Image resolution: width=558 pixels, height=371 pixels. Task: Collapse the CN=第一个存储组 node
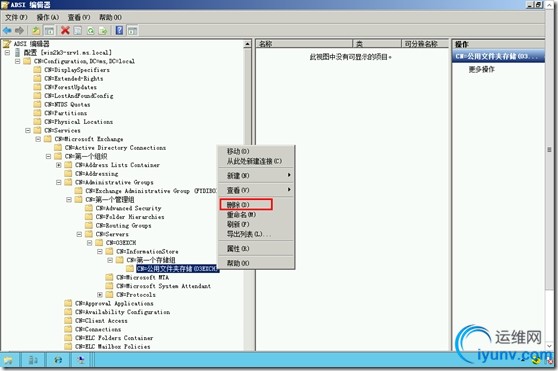(110, 260)
